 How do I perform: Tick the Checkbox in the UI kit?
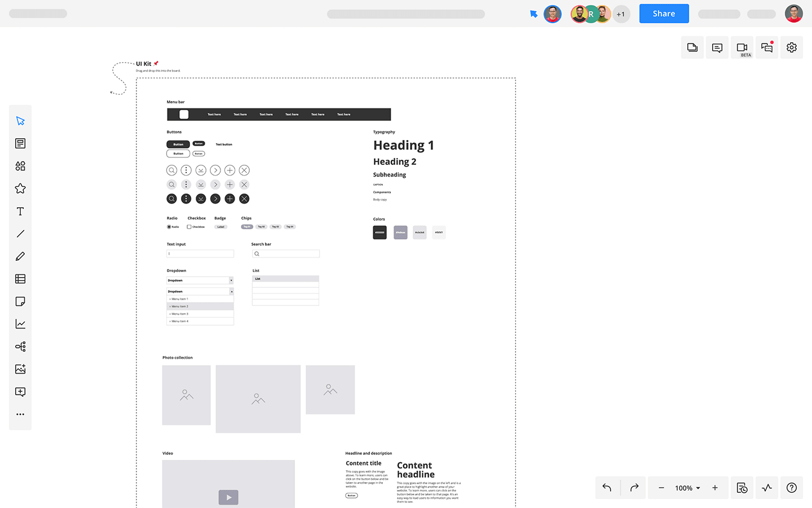189,227
